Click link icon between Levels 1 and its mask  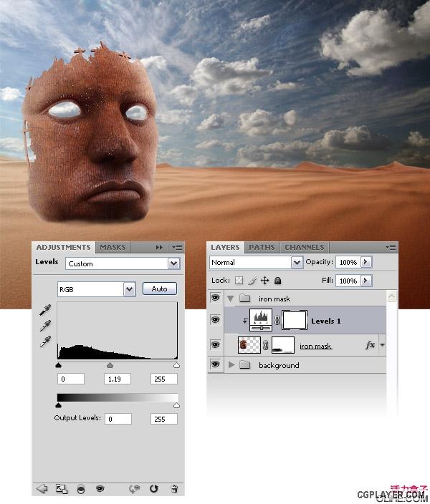(277, 320)
